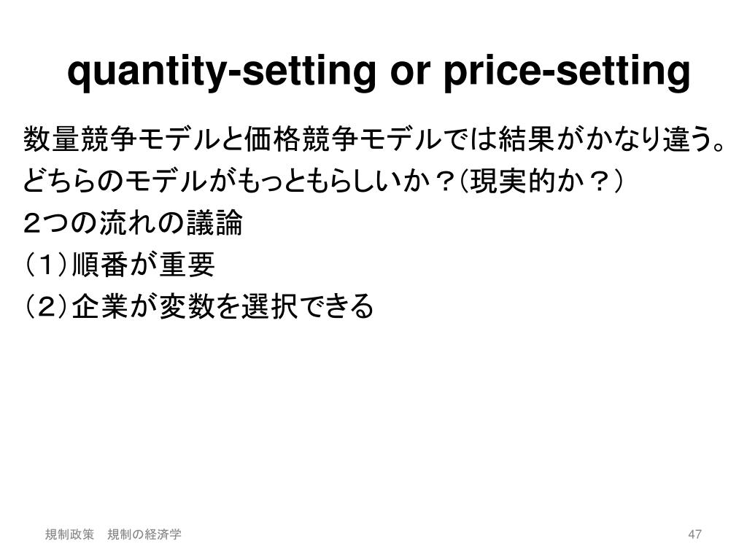Click the text 順番が重要
Viewport: 747px width, 560px height.
click(x=144, y=265)
